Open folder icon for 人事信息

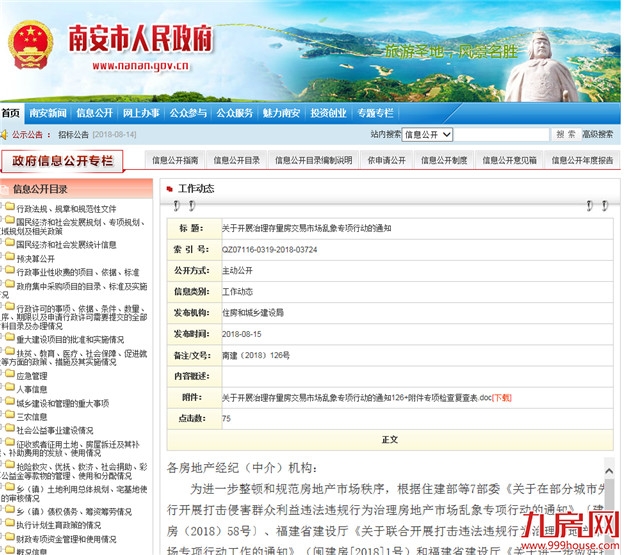point(10,387)
